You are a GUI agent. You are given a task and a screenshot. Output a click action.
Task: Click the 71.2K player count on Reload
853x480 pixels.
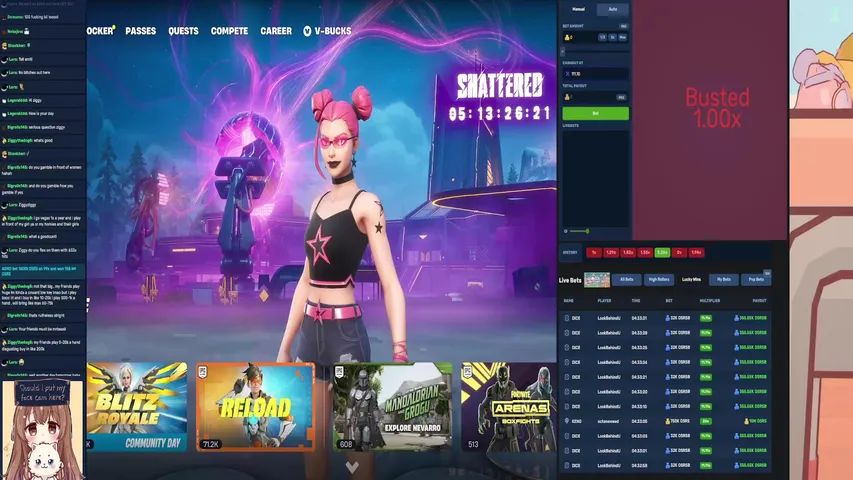211,445
